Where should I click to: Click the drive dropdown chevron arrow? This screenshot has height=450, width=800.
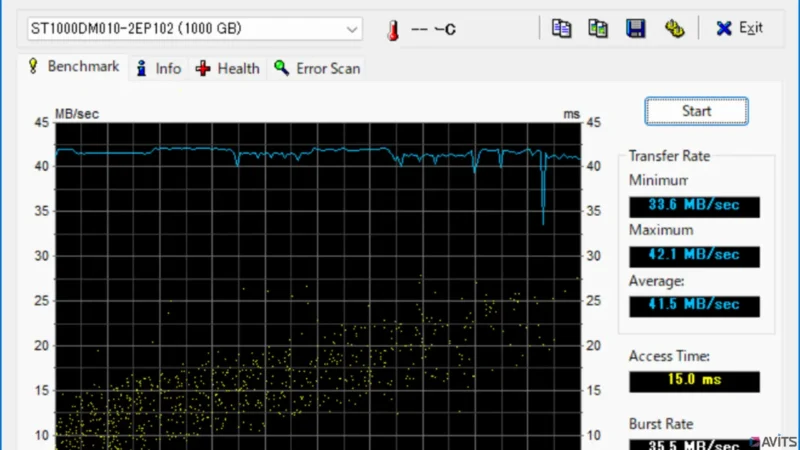352,29
